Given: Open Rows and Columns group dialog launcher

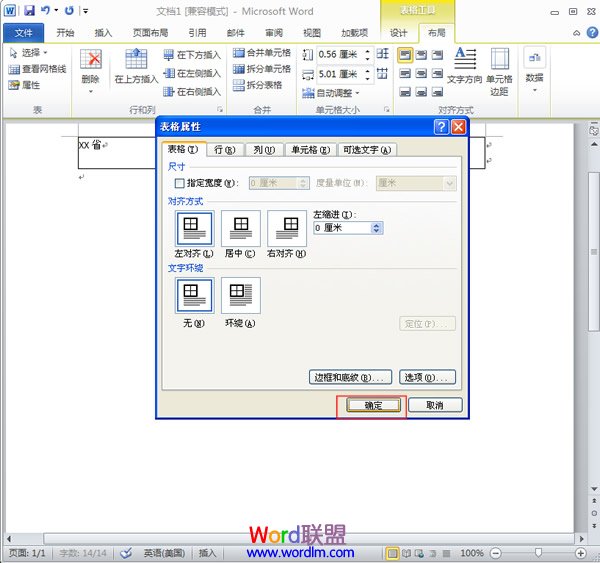Looking at the screenshot, I should [x=220, y=109].
